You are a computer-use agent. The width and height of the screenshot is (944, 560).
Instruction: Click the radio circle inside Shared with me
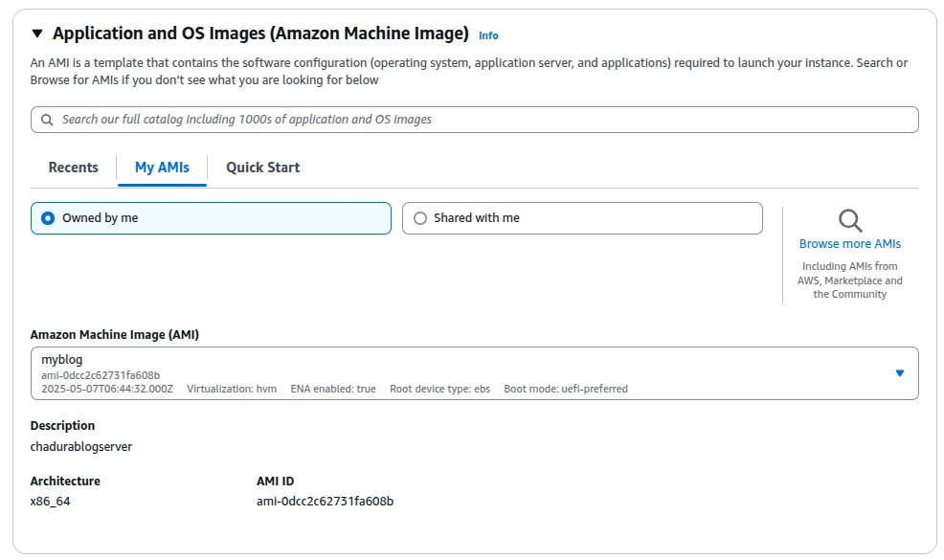(419, 217)
